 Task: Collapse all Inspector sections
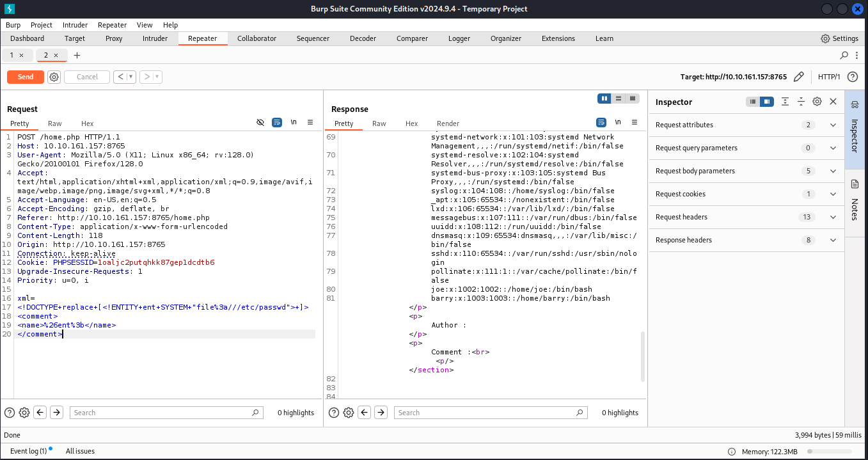[801, 102]
